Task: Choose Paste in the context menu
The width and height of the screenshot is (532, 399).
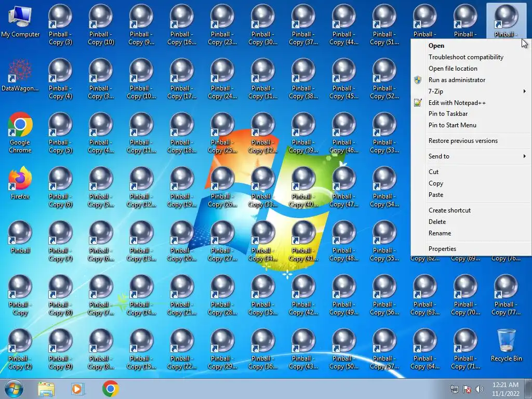Action: [x=471, y=195]
